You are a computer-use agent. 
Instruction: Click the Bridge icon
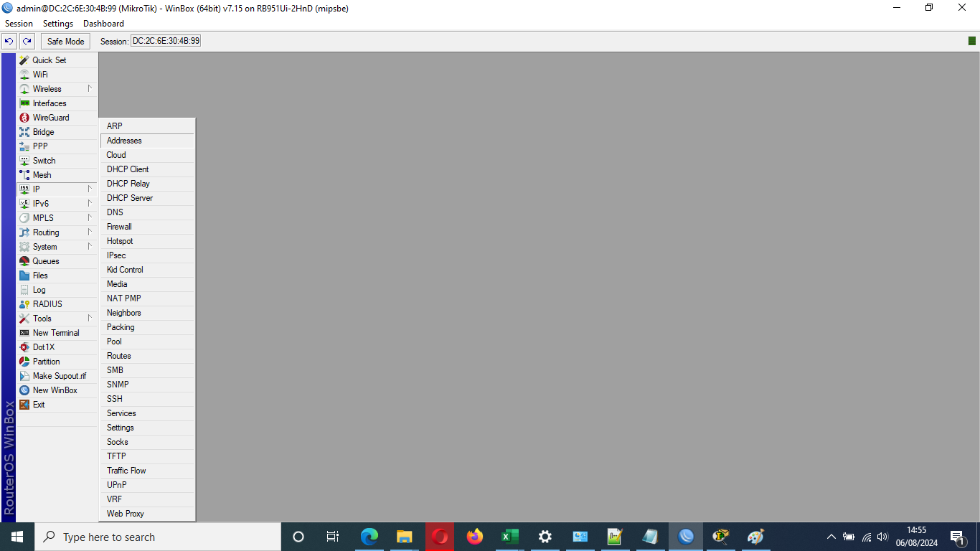(24, 132)
